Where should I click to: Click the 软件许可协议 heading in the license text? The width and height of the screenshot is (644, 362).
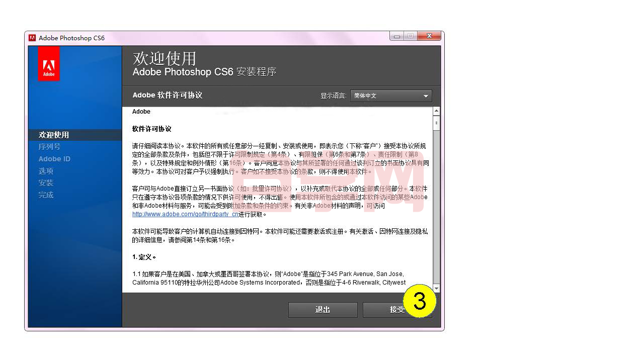click(151, 129)
